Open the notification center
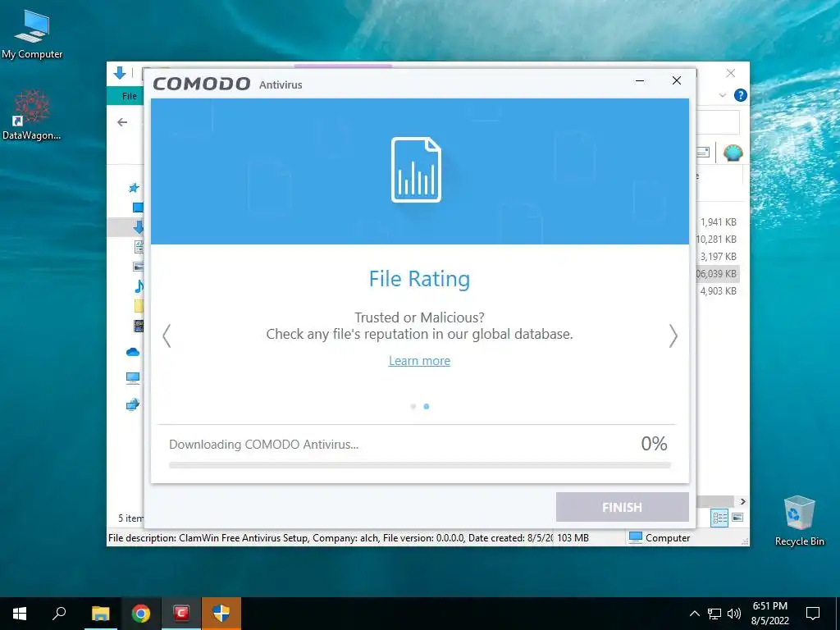The width and height of the screenshot is (840, 630). click(x=813, y=614)
